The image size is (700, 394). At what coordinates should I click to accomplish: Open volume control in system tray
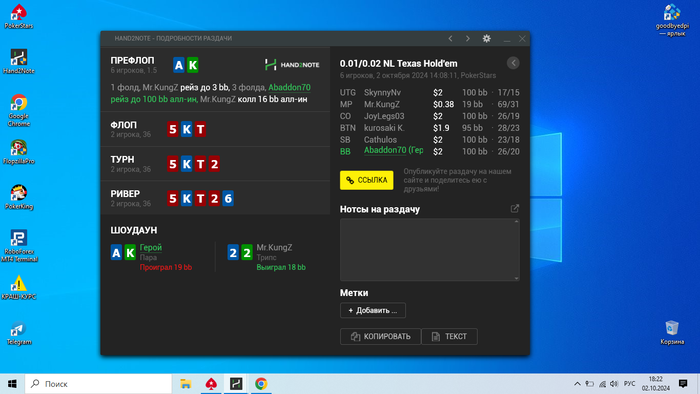(614, 384)
